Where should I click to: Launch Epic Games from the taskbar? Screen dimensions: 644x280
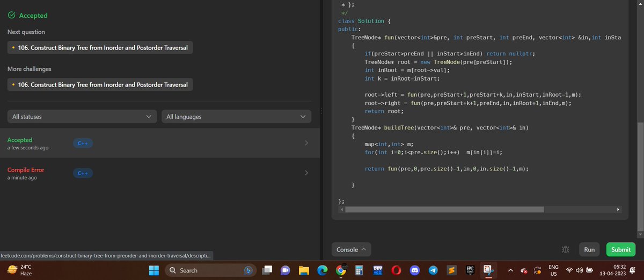[470, 270]
